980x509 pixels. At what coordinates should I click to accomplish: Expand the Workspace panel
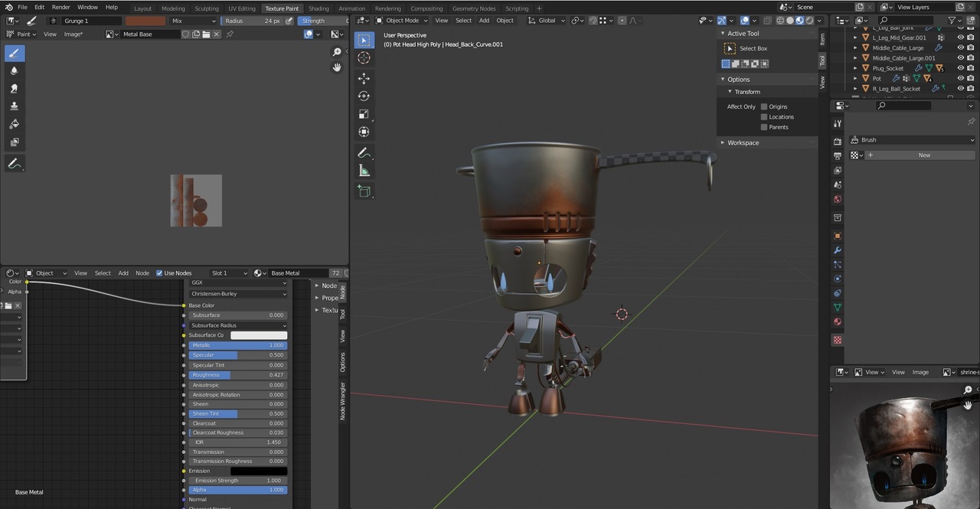[743, 142]
